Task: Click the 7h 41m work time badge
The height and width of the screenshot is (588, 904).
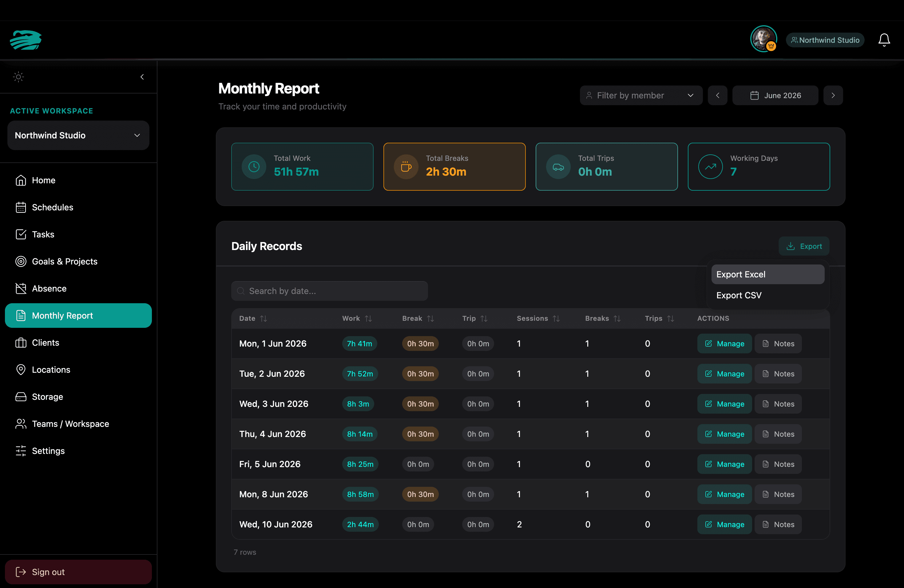Action: click(359, 344)
